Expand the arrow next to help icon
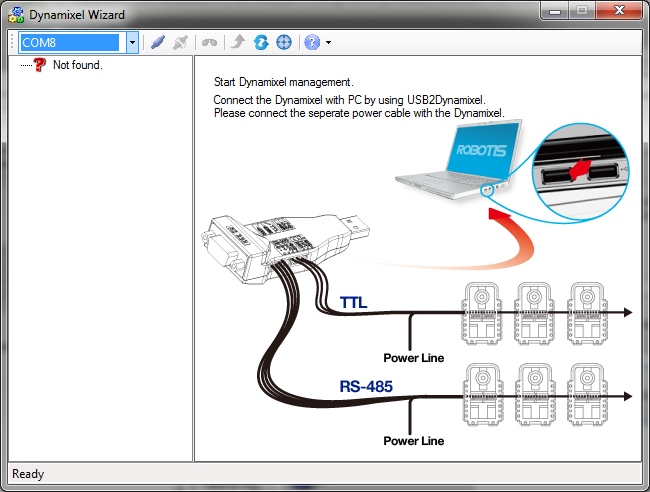 point(328,43)
